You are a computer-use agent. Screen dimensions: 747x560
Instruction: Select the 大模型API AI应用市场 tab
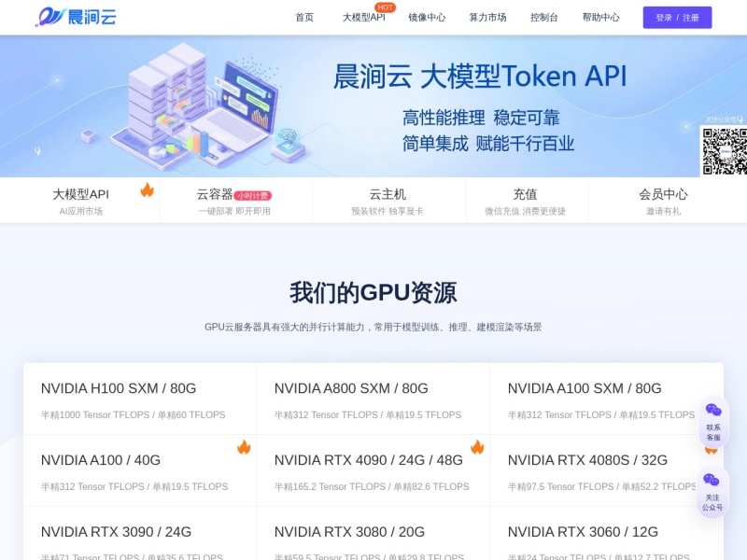click(x=80, y=201)
